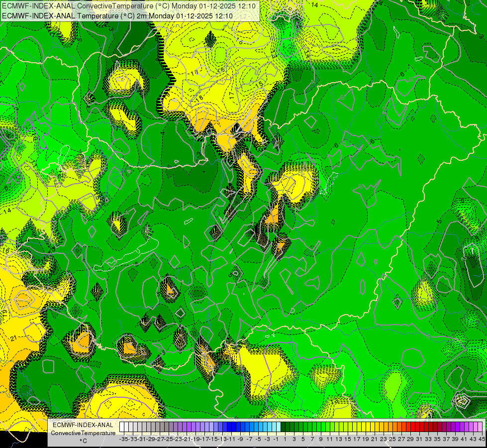Click the legend scale value 45
This screenshot has height=448, width=487.
click(x=482, y=440)
